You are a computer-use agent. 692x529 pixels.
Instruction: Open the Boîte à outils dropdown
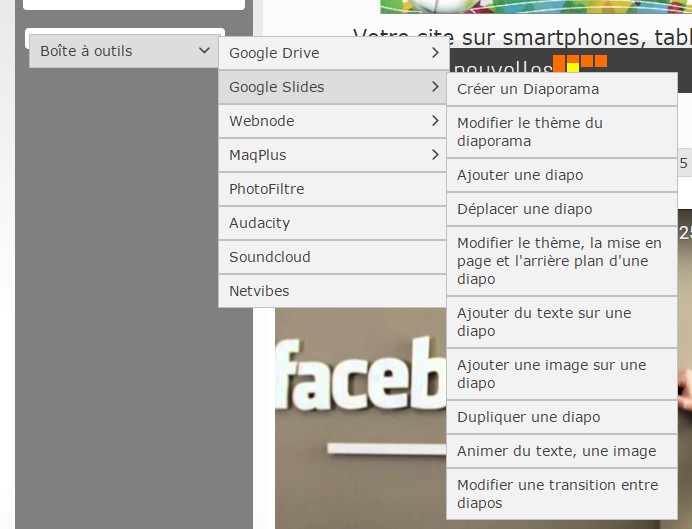[124, 51]
